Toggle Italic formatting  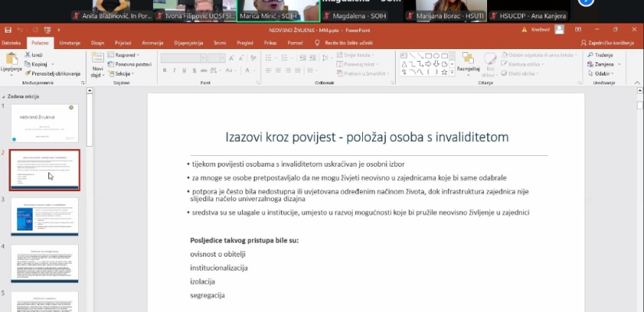click(x=175, y=71)
